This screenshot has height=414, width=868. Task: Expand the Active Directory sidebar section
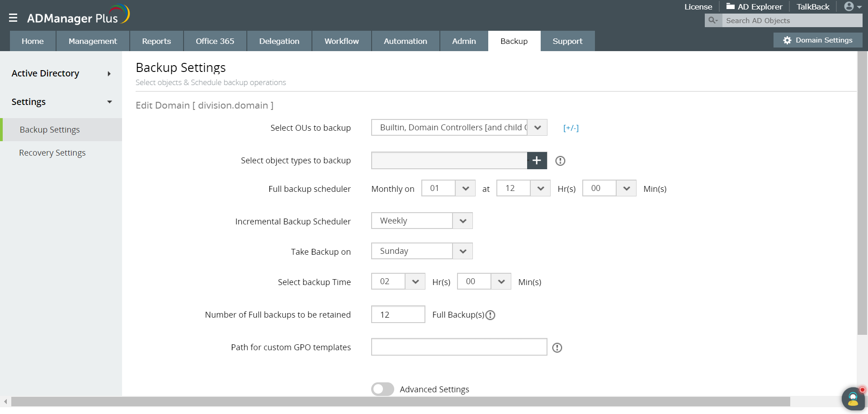[61, 73]
